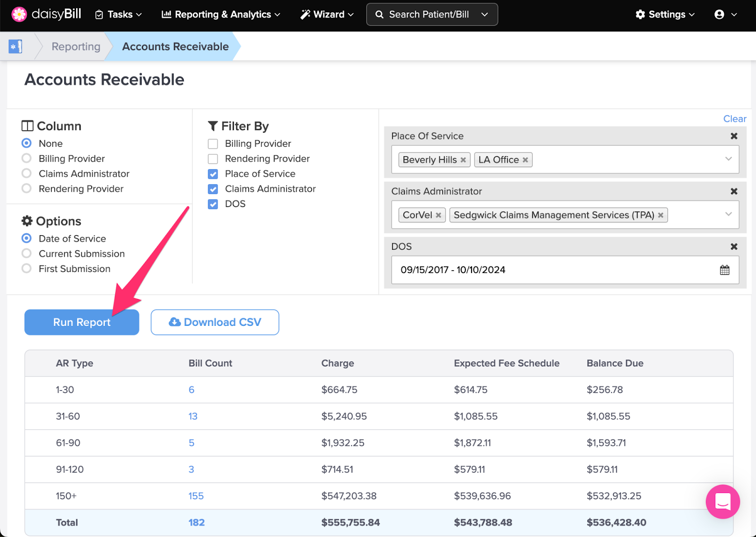Click the daisyBill flower logo

click(x=19, y=14)
